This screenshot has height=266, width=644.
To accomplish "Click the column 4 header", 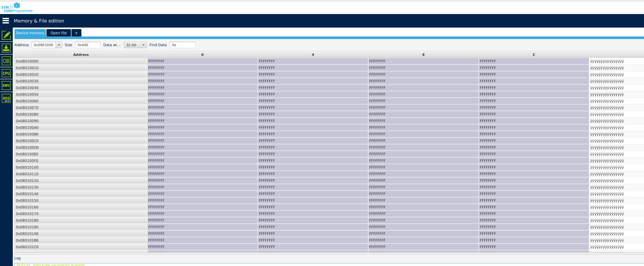I will [x=313, y=55].
